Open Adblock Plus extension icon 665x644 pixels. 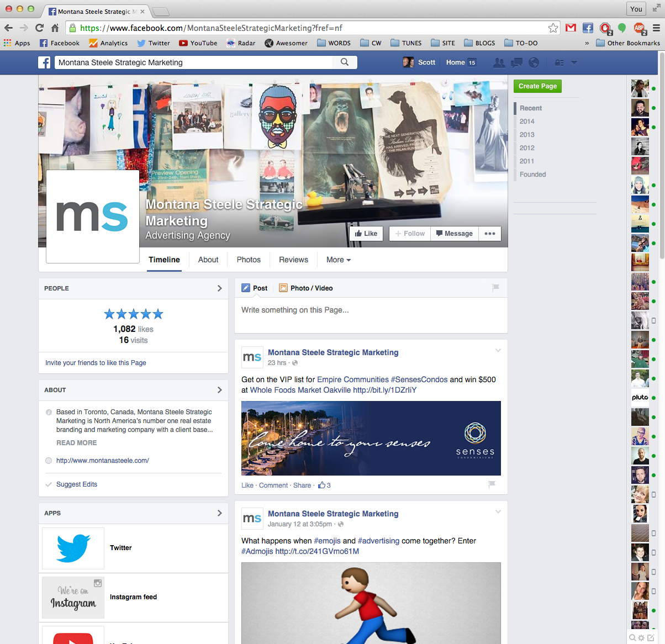click(639, 28)
